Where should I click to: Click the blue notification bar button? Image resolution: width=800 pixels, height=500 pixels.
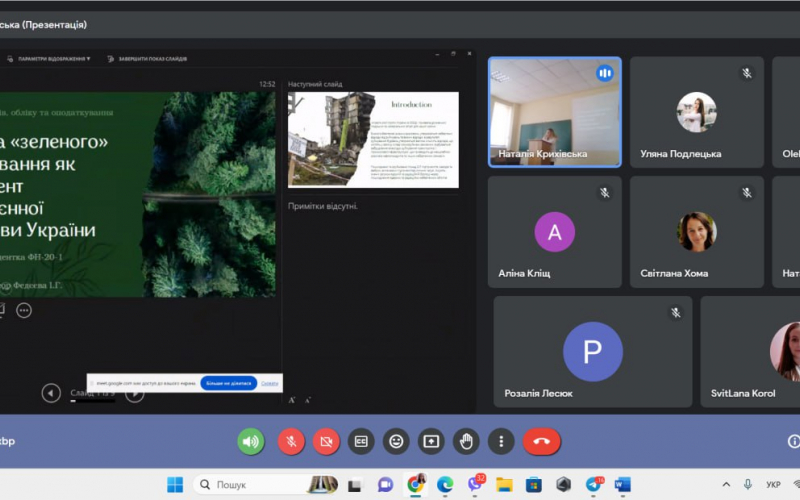[x=228, y=383]
